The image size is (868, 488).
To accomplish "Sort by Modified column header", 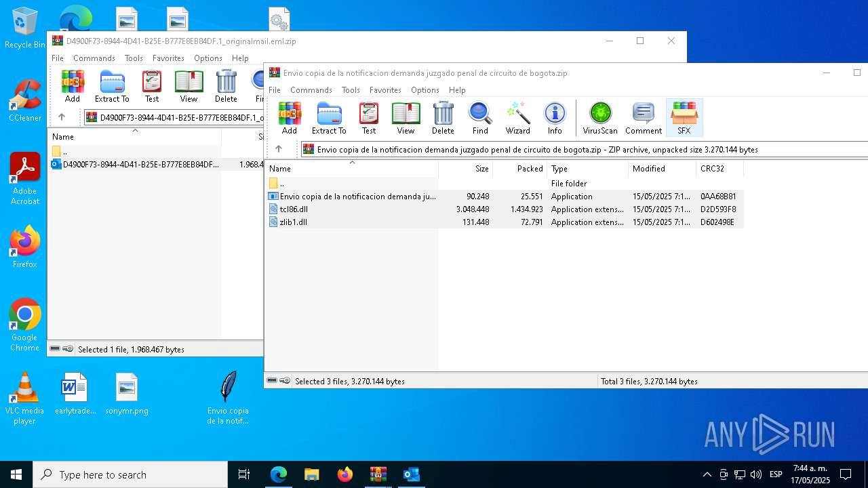I will coord(662,169).
